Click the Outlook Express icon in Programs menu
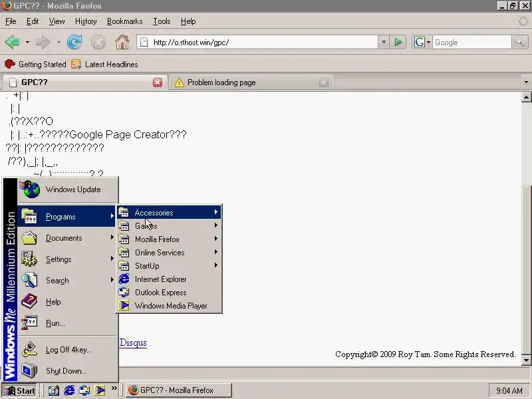 click(124, 293)
